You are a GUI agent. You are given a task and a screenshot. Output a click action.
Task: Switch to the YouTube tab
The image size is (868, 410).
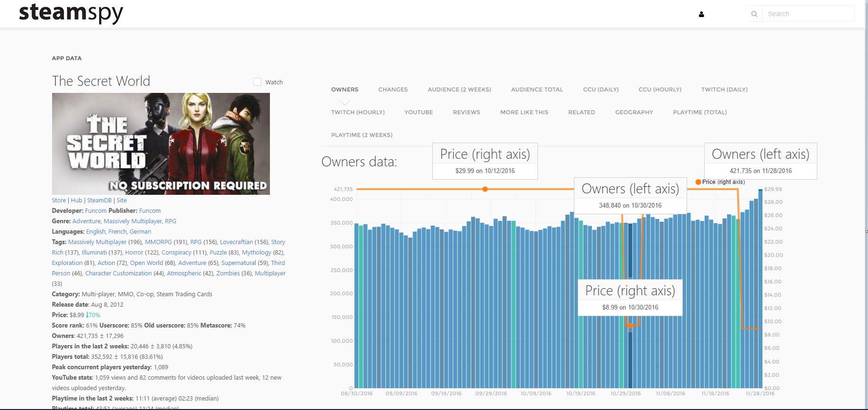coord(419,112)
